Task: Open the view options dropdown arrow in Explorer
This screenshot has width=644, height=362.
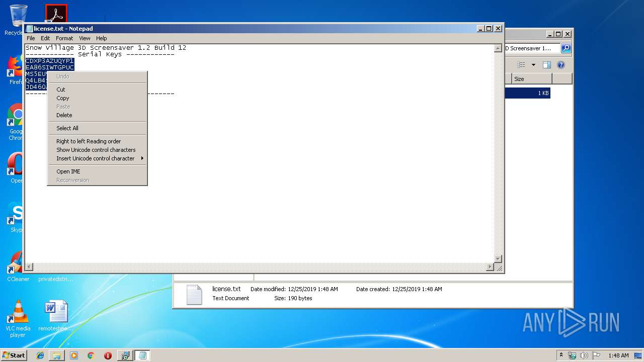Action: tap(533, 65)
